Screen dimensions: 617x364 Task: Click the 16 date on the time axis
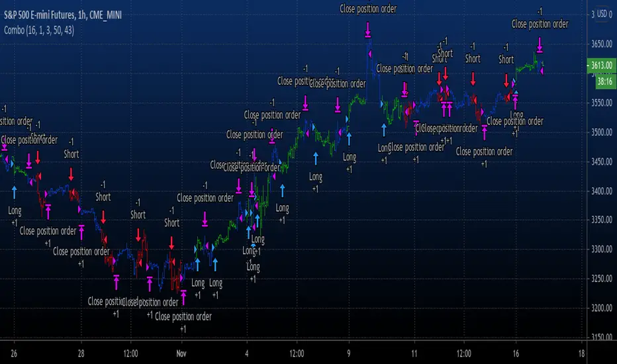click(516, 353)
